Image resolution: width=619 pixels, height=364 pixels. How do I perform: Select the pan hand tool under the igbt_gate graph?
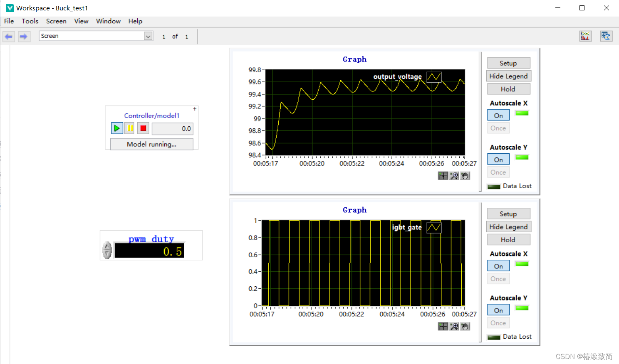(x=465, y=326)
